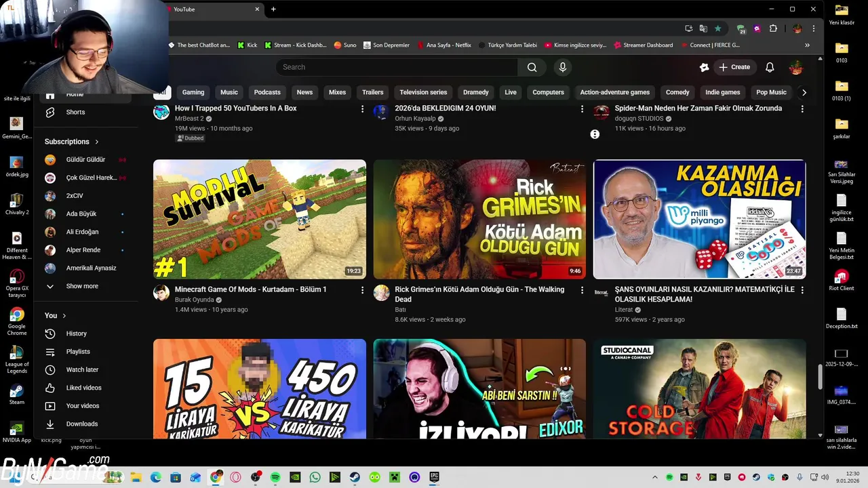Screen dimensions: 868x488
Task: Click the Create button
Action: click(x=734, y=67)
